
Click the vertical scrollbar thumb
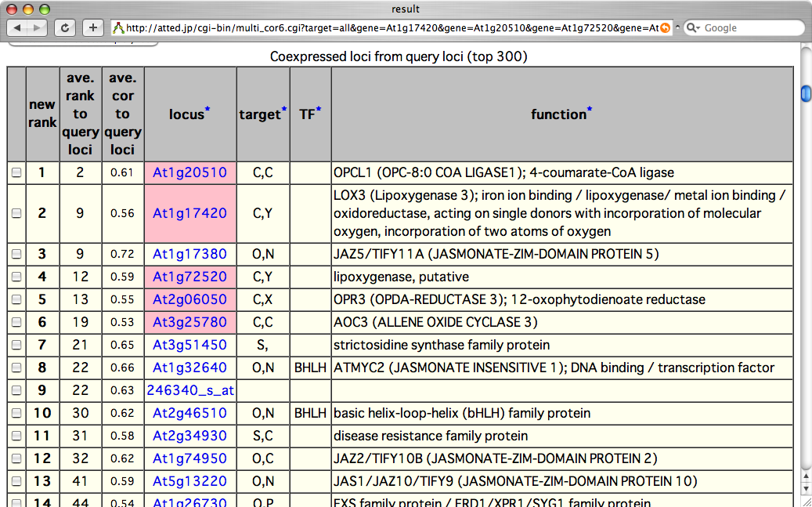[805, 93]
